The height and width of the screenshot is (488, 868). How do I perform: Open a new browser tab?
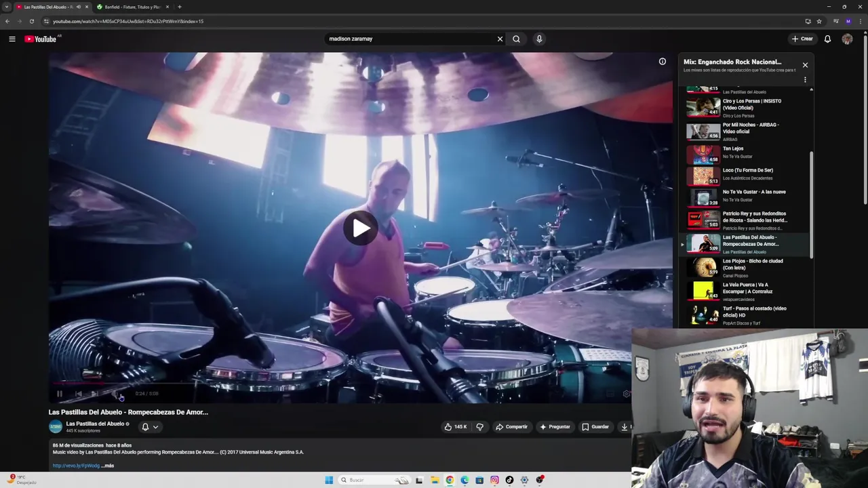tap(180, 7)
